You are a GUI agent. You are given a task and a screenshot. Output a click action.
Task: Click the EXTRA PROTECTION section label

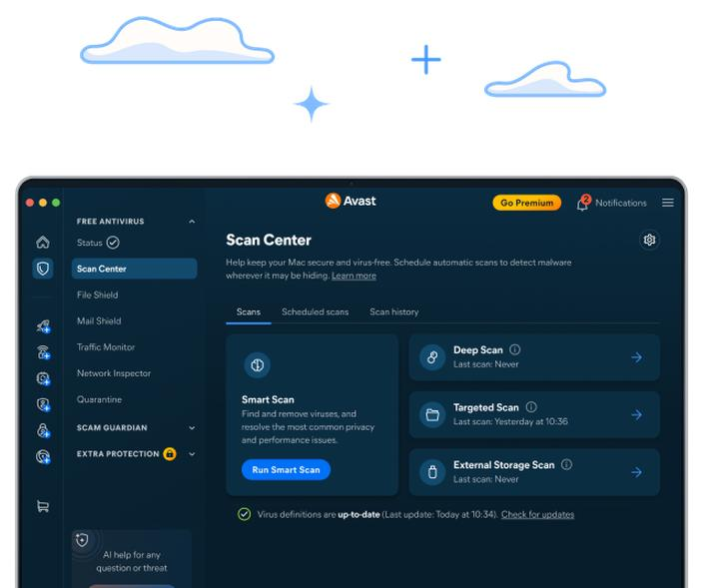click(x=118, y=453)
